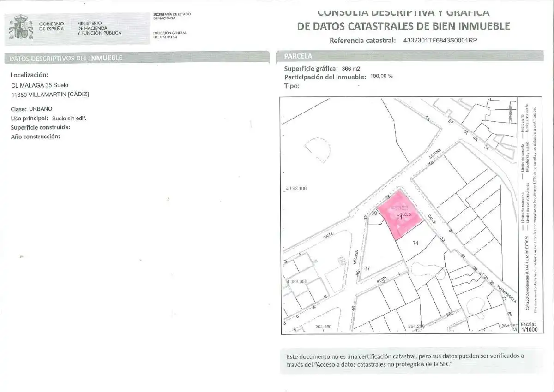Select the value 'URBANO'
This screenshot has height=392, width=554.
pos(41,109)
